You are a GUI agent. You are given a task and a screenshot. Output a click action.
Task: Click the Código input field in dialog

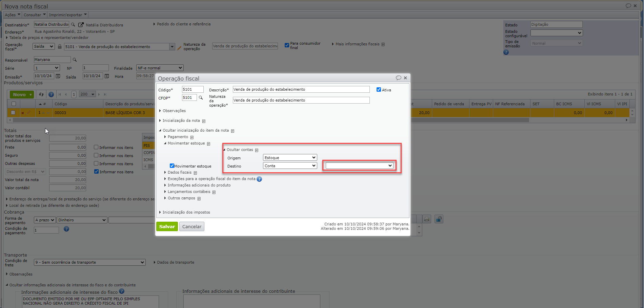[x=193, y=89]
